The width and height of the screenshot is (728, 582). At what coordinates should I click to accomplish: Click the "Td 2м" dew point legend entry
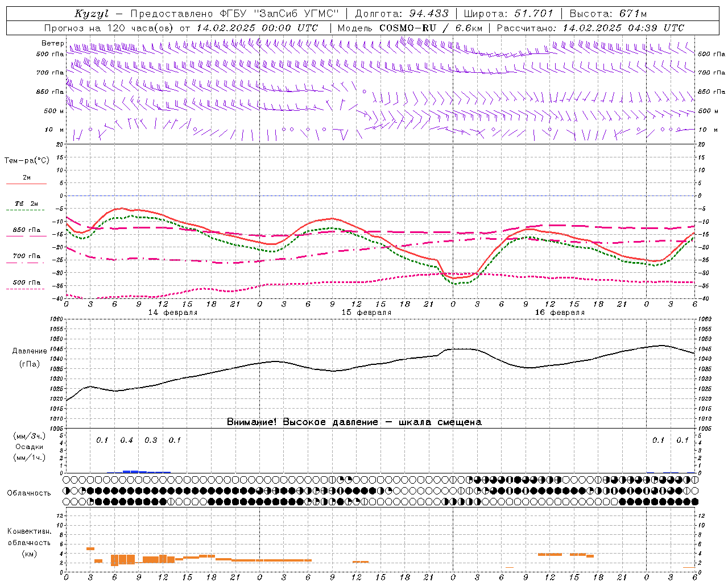[26, 203]
